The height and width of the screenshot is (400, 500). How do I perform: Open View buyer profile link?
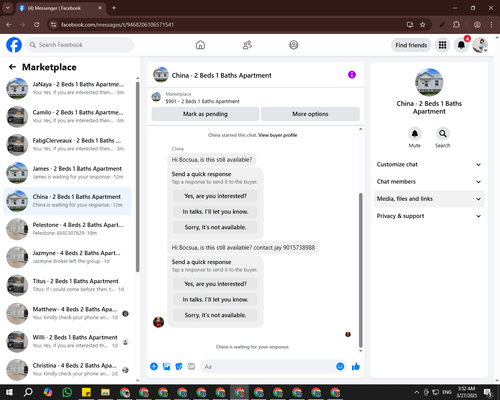point(278,135)
